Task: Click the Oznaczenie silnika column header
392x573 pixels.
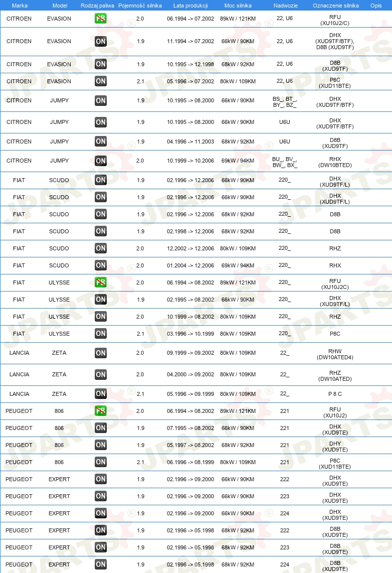Action: pyautogui.click(x=336, y=6)
